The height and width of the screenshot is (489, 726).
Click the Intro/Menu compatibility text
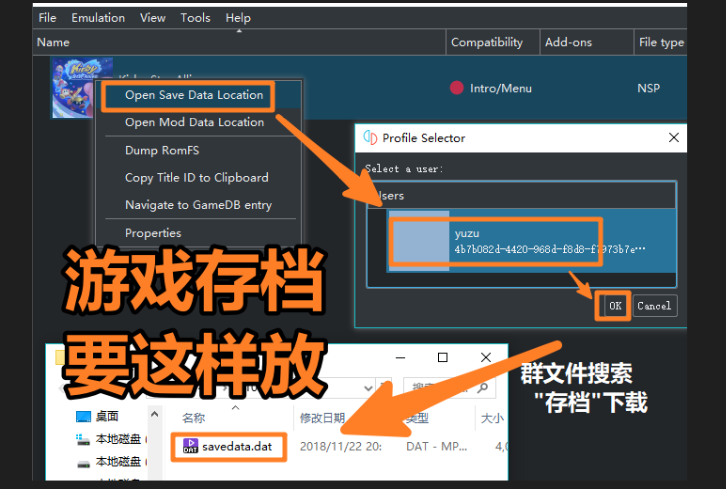[501, 88]
